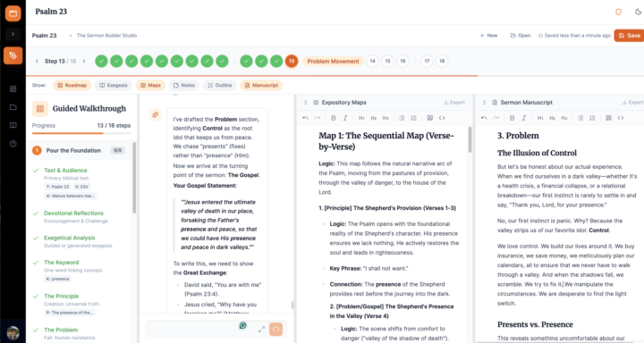Insert blockquote in Expository Maps toolbar
Image resolution: width=644 pixels, height=343 pixels.
pyautogui.click(x=429, y=118)
